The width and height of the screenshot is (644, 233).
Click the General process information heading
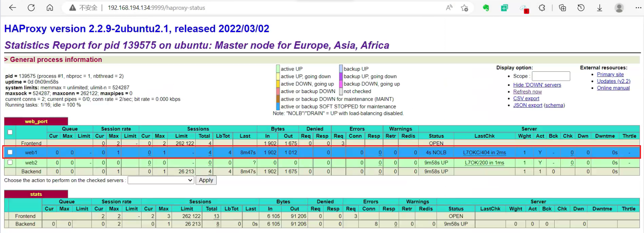point(56,60)
